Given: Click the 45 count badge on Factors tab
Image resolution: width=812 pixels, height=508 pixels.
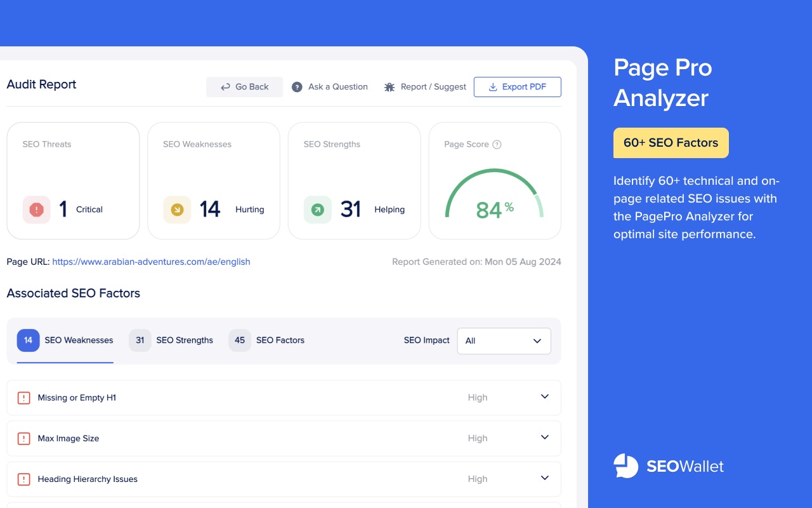Looking at the screenshot, I should (x=240, y=340).
